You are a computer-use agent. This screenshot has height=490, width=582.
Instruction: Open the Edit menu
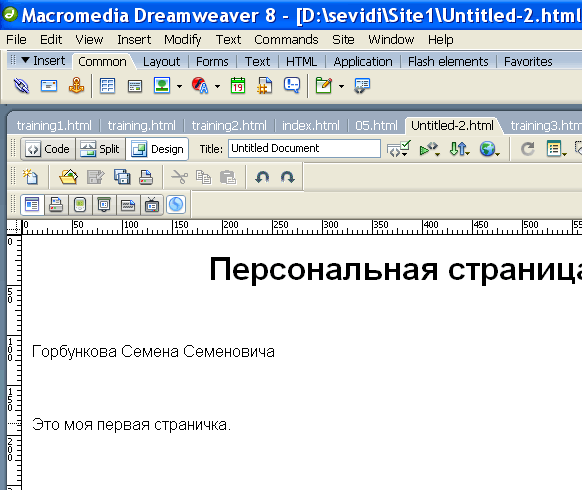click(x=51, y=39)
